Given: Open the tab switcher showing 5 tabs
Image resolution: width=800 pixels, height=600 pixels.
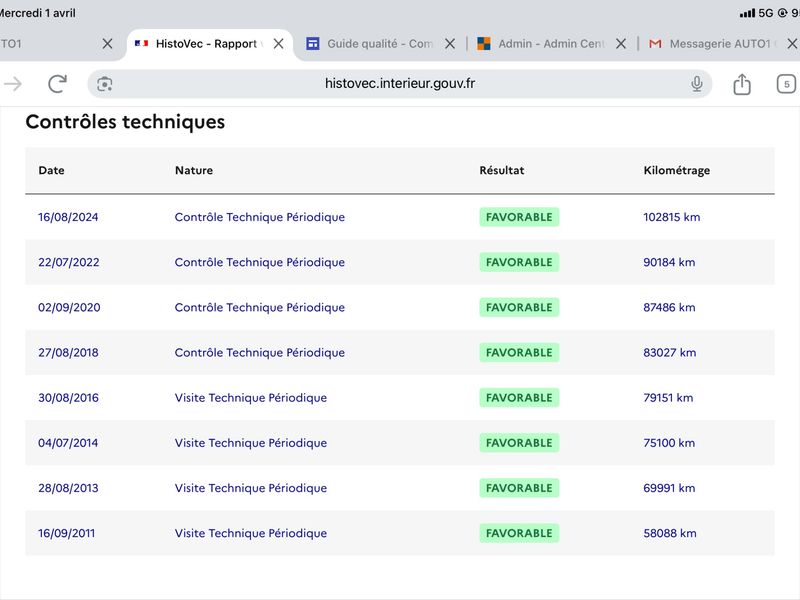Looking at the screenshot, I should 786,84.
